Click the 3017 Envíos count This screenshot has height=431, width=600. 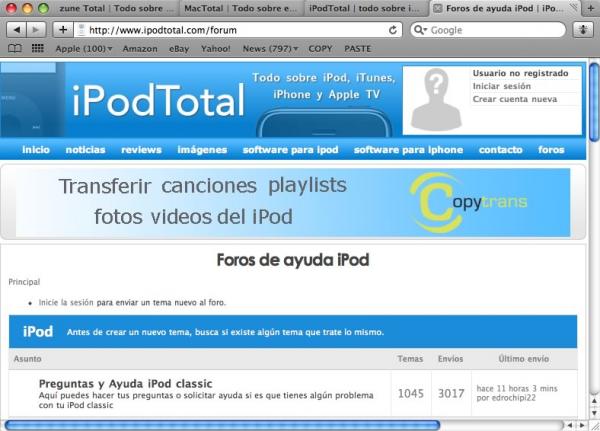click(x=451, y=393)
